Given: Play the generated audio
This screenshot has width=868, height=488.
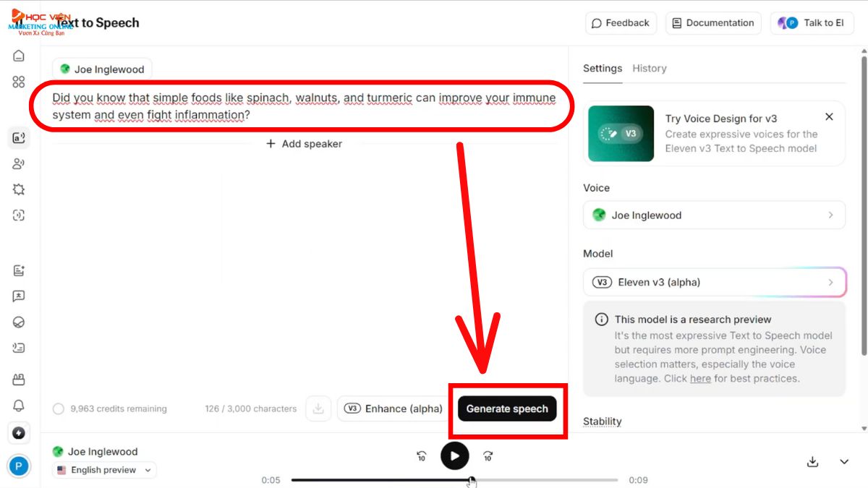Looking at the screenshot, I should coord(455,456).
